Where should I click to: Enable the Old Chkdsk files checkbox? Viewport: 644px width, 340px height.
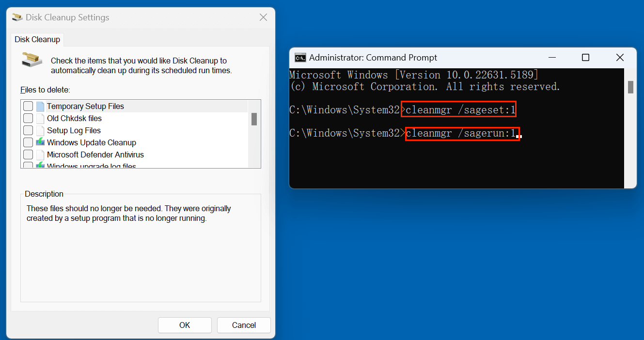[28, 118]
